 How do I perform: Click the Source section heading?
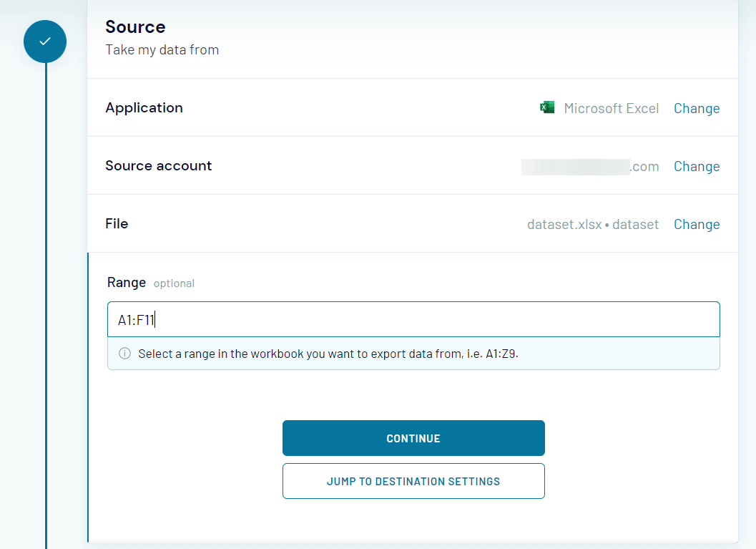135,27
